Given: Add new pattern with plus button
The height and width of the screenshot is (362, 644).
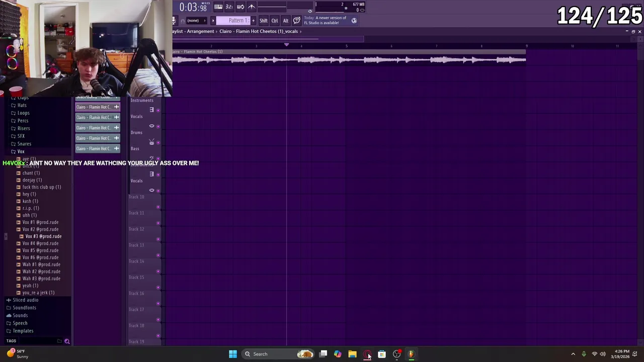Looking at the screenshot, I should [x=253, y=21].
